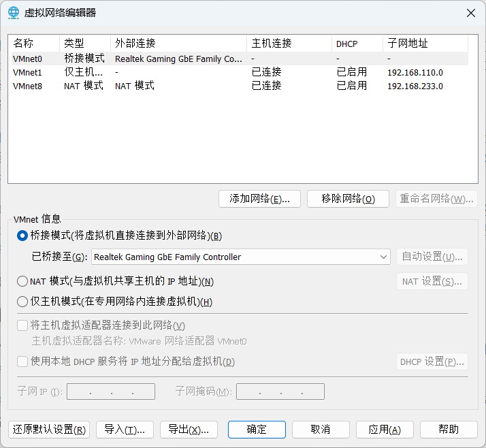486x448 pixels.
Task: Click 应用 button
Action: click(x=385, y=430)
